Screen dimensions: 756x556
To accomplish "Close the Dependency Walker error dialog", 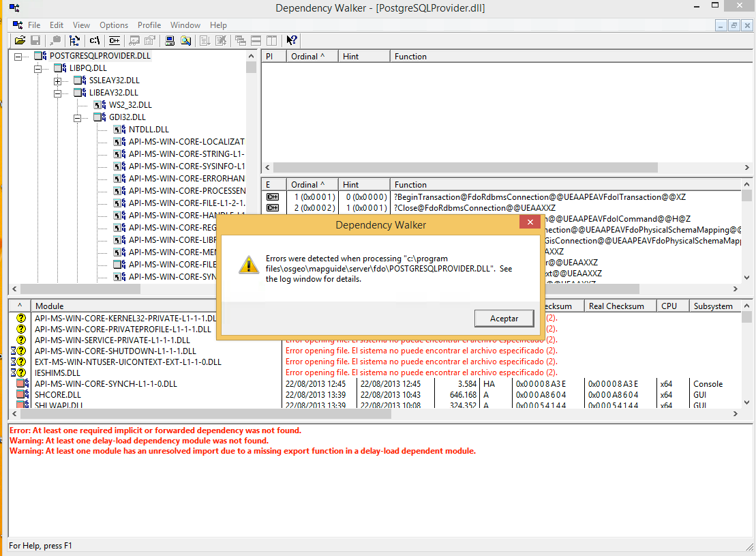I will tap(530, 222).
